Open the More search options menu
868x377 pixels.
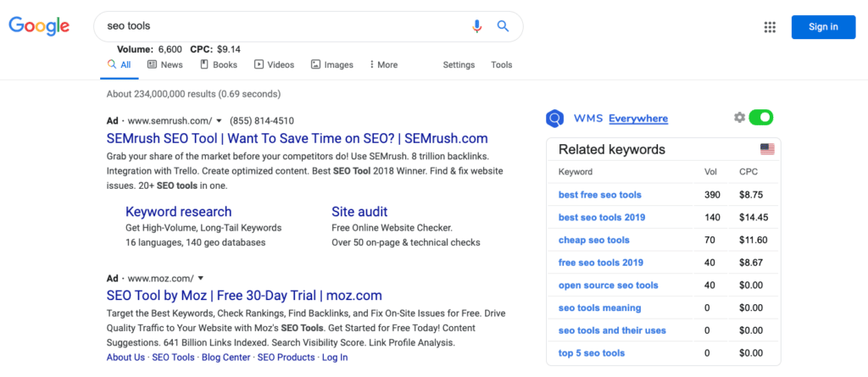(x=384, y=64)
